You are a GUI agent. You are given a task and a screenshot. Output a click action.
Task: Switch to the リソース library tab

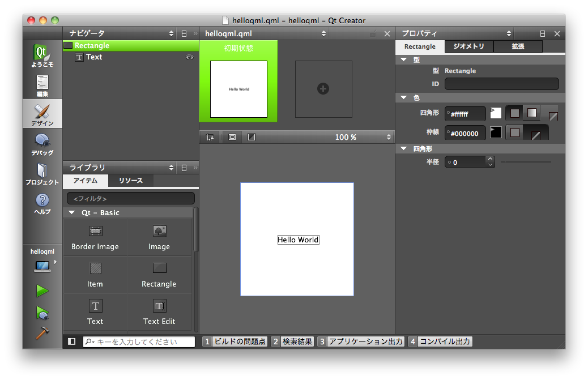[x=130, y=181]
